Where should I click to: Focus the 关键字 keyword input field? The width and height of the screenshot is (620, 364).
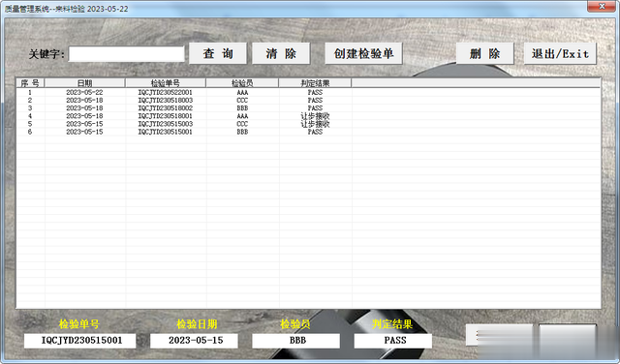pos(127,54)
